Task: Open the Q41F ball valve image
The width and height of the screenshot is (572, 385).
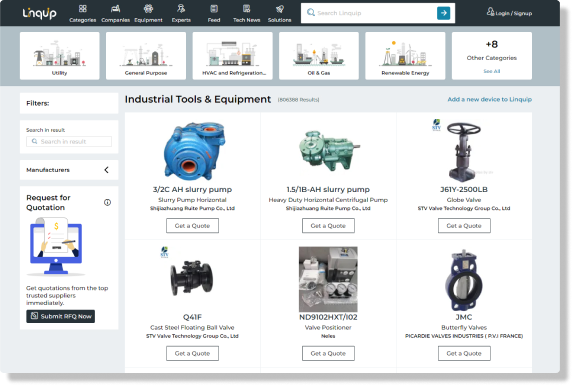Action: click(192, 278)
